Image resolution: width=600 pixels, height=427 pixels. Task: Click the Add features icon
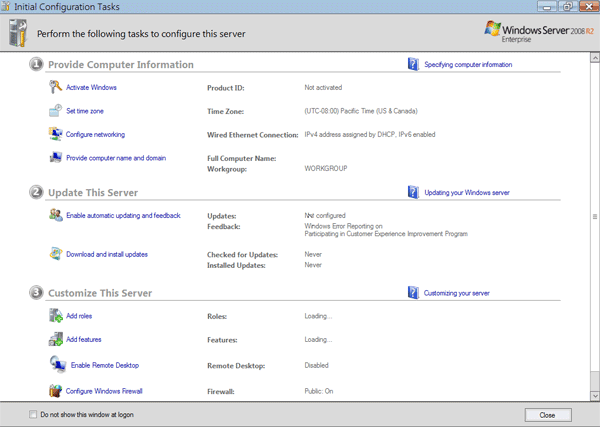point(56,339)
